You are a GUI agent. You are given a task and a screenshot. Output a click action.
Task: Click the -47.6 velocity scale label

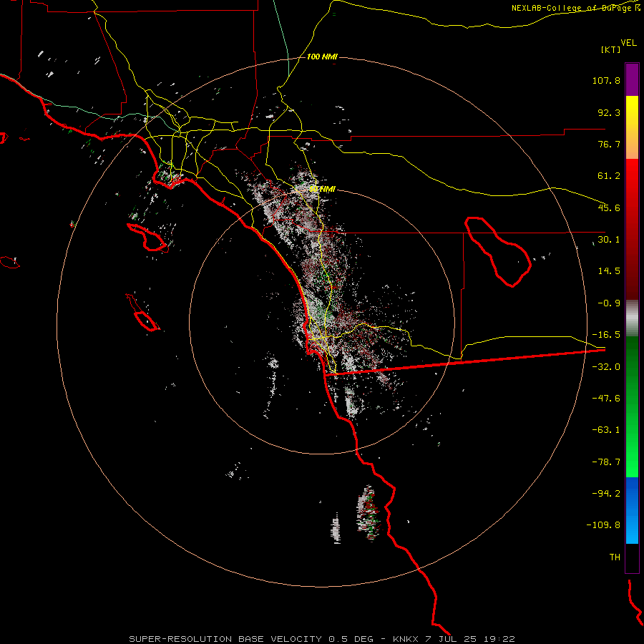606,399
